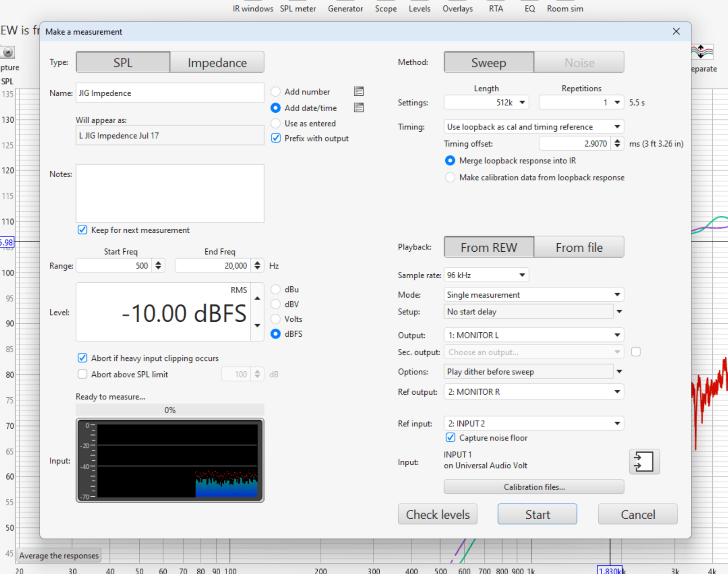The height and width of the screenshot is (574, 728).
Task: Expand Options Play dither before sweep
Action: point(619,372)
